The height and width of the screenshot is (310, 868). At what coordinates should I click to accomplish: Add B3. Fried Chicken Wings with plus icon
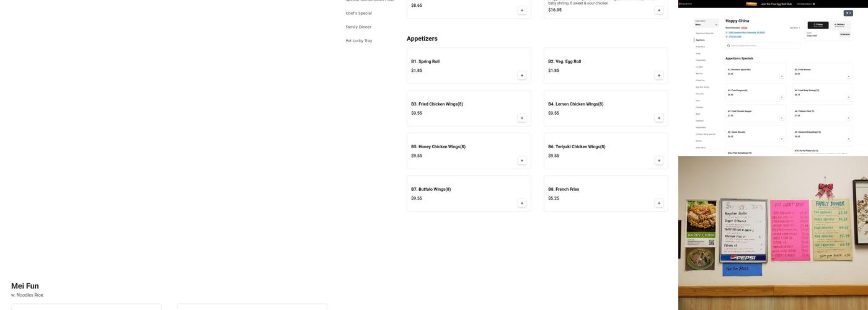521,118
